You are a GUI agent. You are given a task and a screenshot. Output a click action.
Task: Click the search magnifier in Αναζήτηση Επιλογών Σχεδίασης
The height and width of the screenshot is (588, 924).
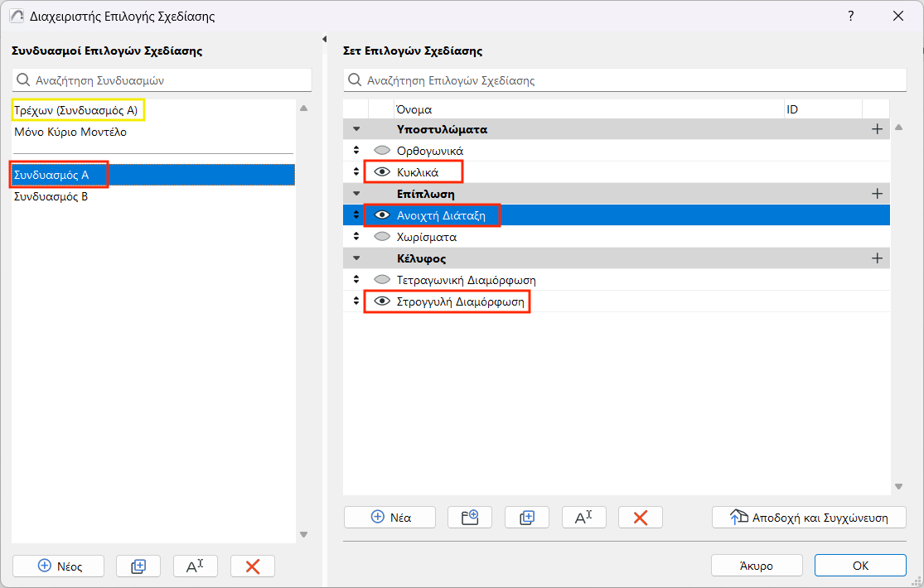(354, 80)
